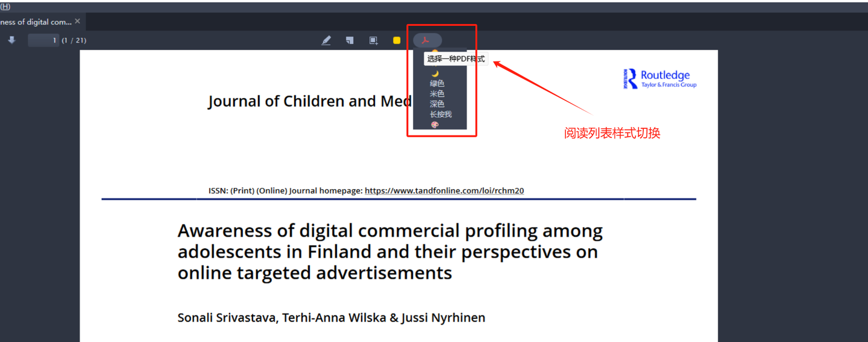Open the custom palette color style

435,125
